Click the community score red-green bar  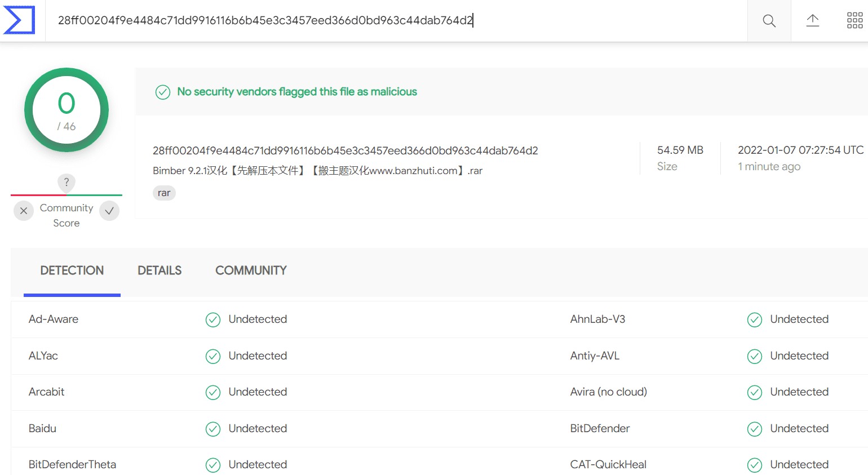pyautogui.click(x=67, y=196)
